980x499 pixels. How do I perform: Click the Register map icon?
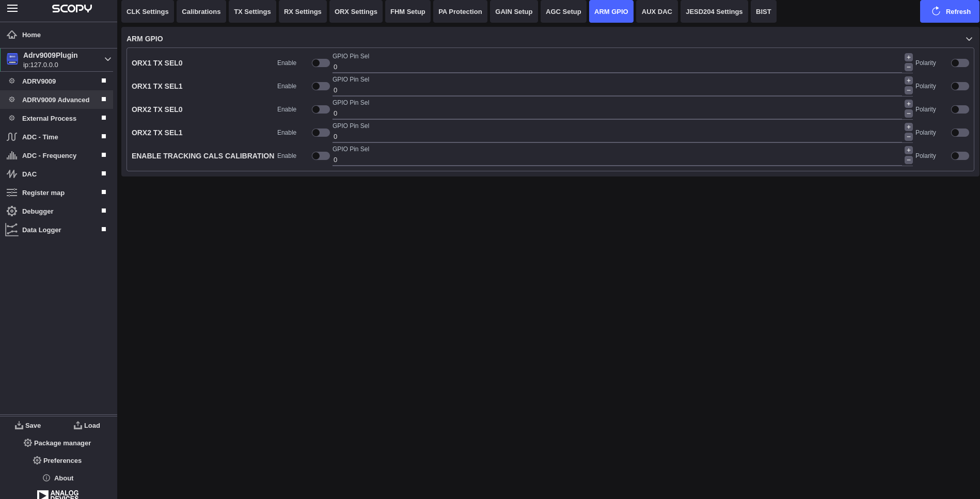pyautogui.click(x=12, y=192)
